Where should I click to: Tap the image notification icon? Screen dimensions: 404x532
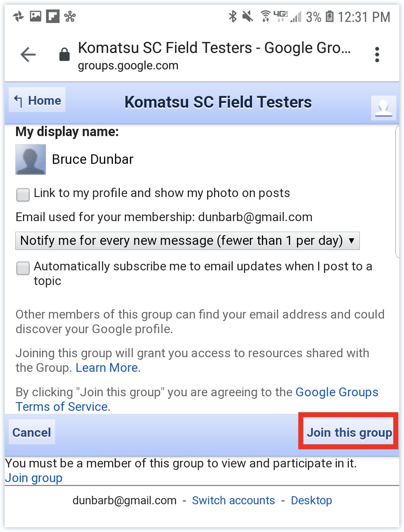click(35, 16)
